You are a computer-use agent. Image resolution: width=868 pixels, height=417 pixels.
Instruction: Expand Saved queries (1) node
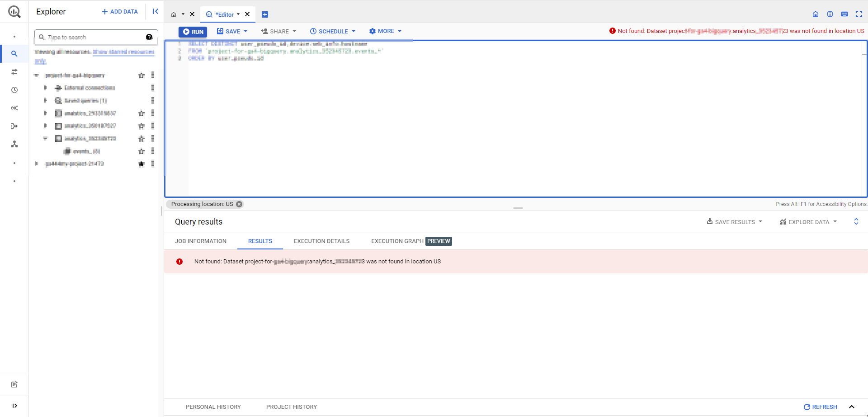46,100
